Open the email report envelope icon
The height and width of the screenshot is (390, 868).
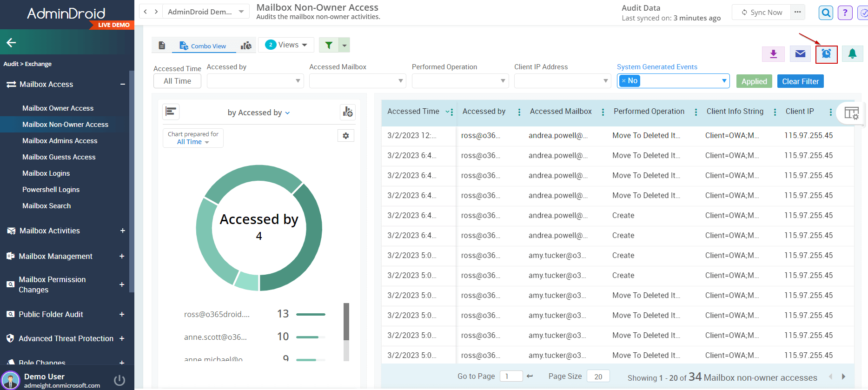[800, 54]
